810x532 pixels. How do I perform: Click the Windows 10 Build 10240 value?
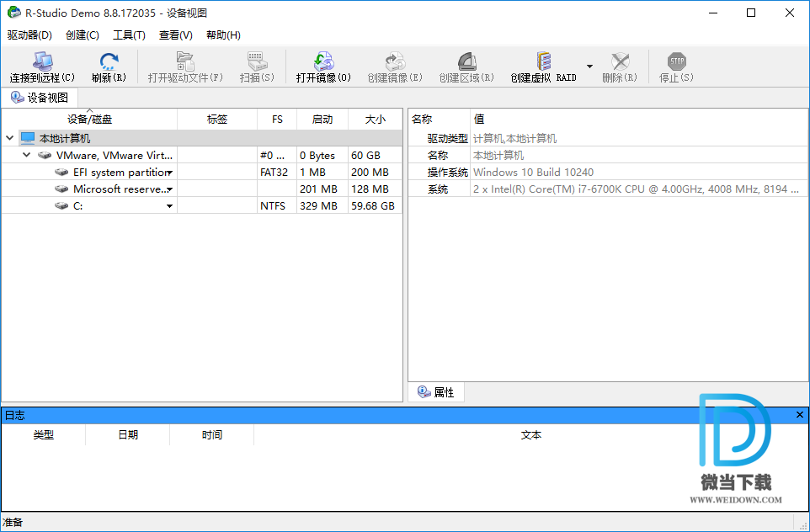533,172
